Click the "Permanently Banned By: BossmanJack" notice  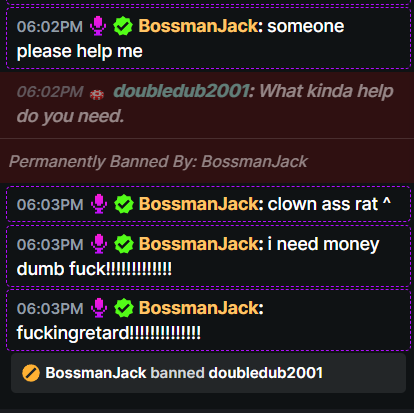click(x=158, y=161)
